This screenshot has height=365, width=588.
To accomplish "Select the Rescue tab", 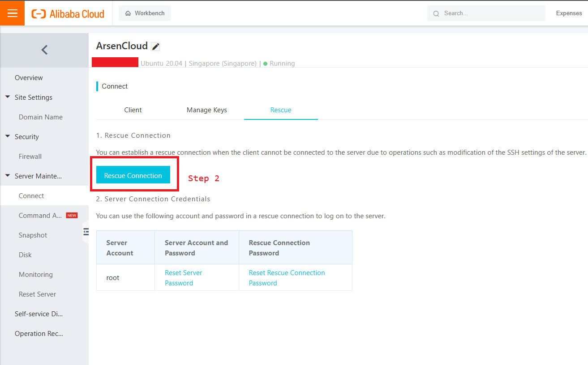I will 281,110.
